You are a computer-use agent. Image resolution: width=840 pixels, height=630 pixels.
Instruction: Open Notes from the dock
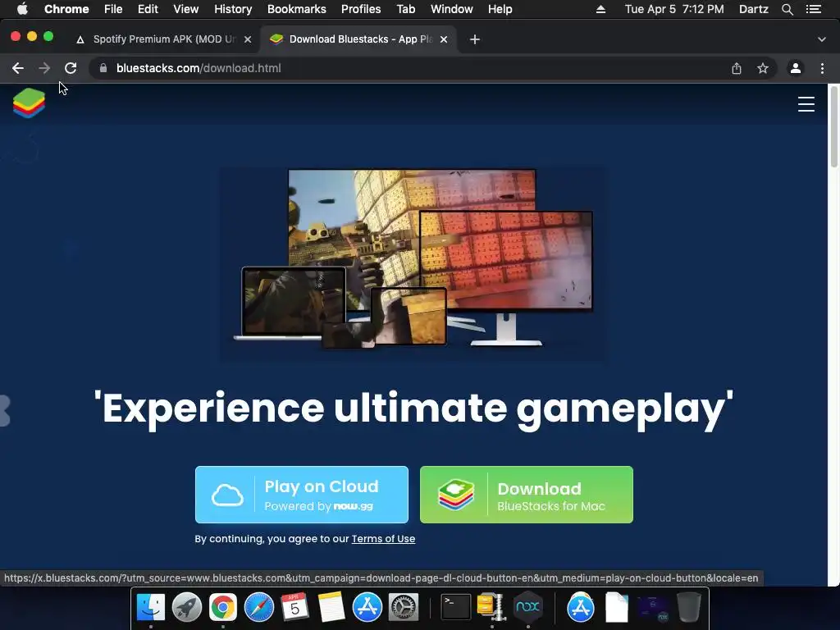tap(331, 607)
